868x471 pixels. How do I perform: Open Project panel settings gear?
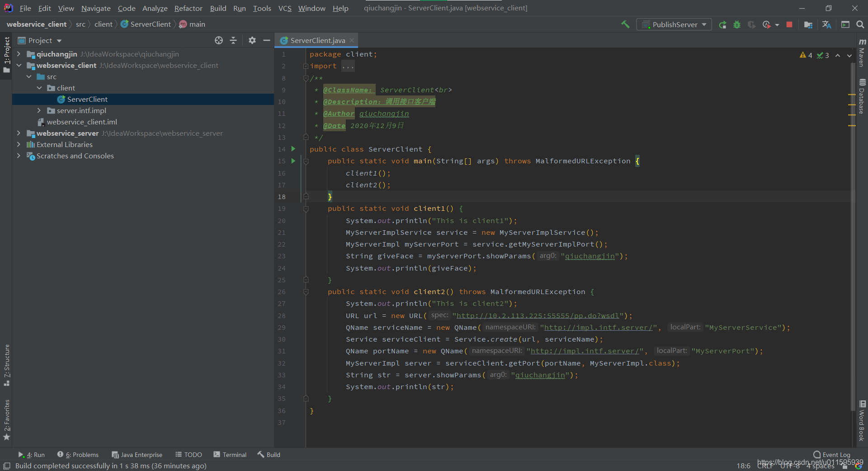pos(252,40)
